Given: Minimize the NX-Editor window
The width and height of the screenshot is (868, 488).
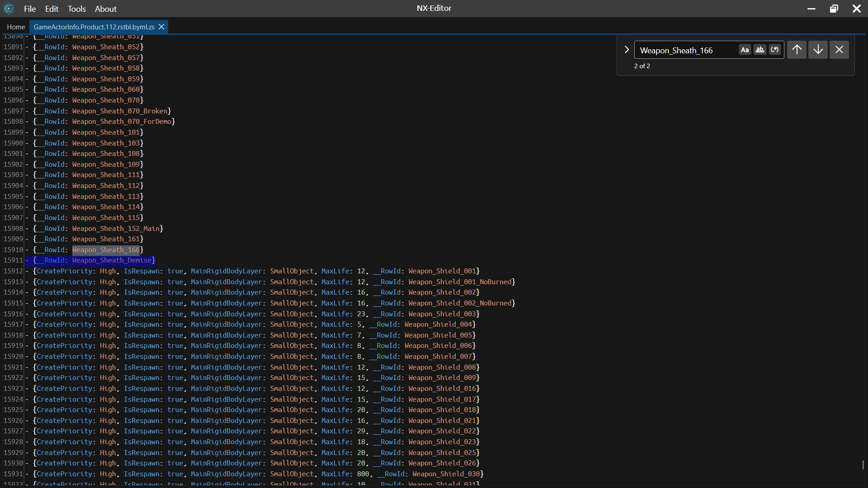Looking at the screenshot, I should click(811, 9).
